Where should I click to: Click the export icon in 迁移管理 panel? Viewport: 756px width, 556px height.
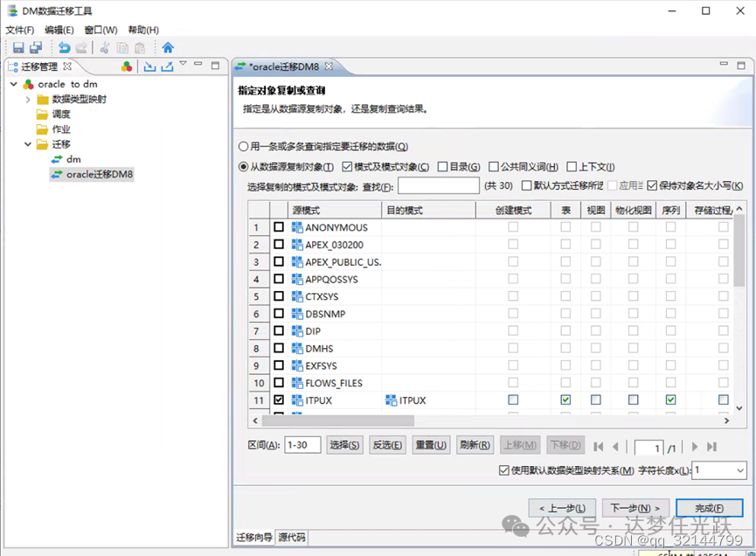pos(167,66)
